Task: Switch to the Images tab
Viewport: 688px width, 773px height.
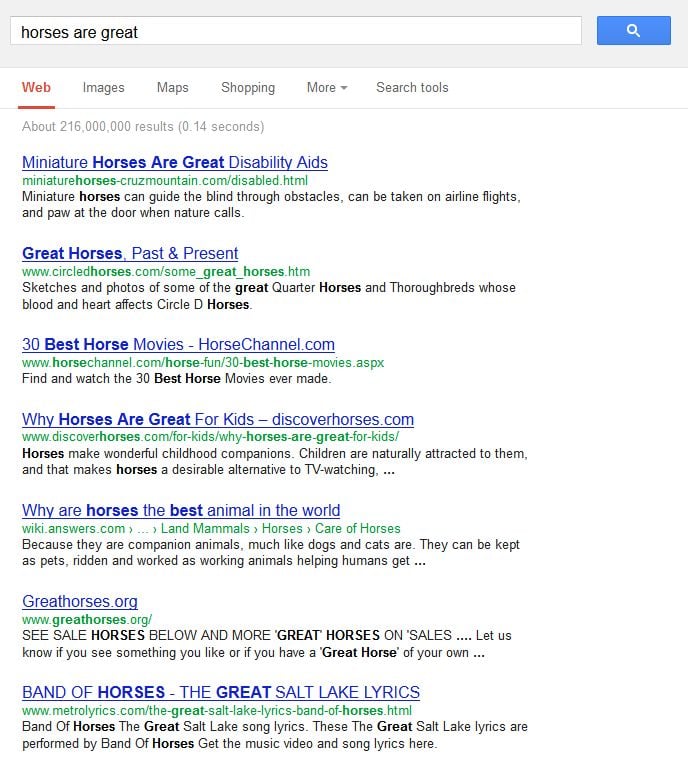Action: tap(103, 88)
